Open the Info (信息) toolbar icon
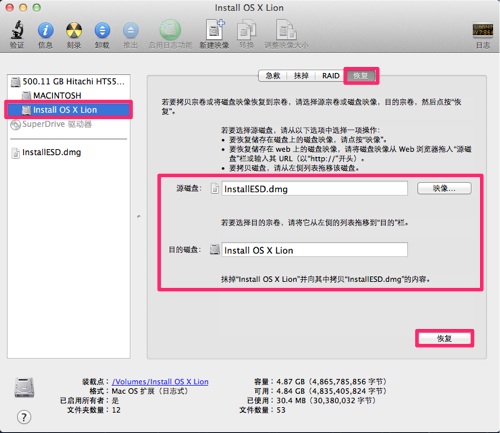The width and height of the screenshot is (500, 433). 45,30
